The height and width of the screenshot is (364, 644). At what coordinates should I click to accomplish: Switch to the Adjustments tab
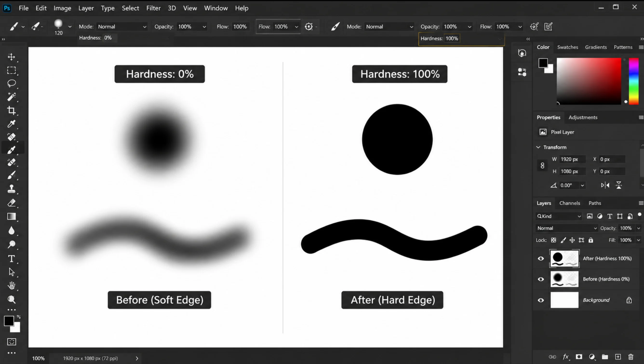click(x=583, y=117)
